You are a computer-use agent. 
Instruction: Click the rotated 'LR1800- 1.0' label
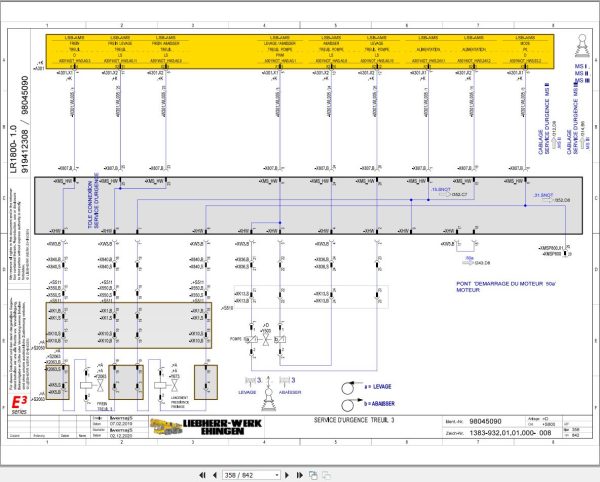[13, 149]
